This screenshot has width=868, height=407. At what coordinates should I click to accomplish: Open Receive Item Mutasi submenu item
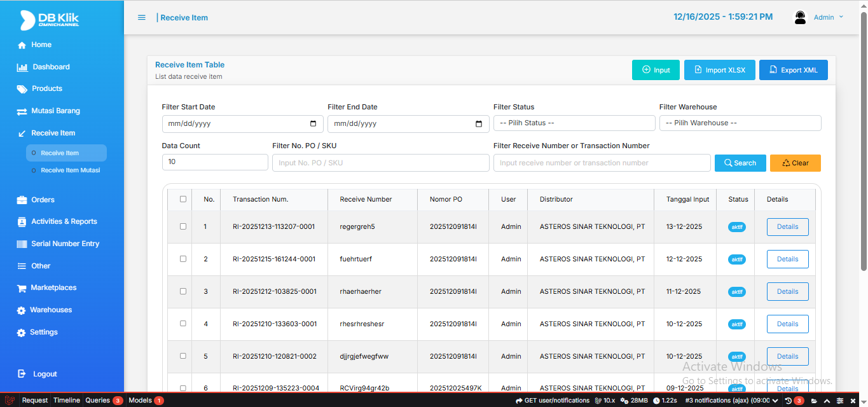(70, 170)
